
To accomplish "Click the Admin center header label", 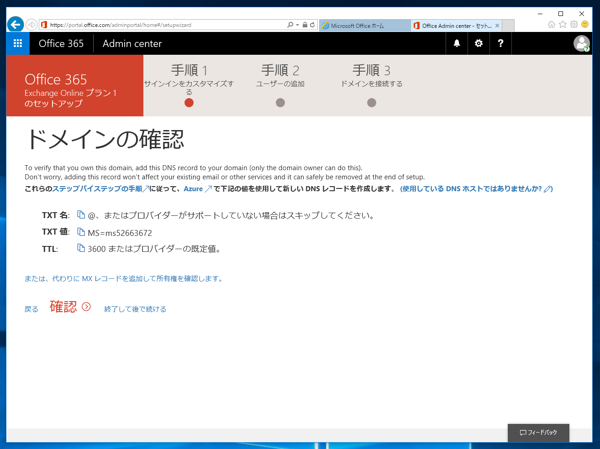I will point(132,44).
